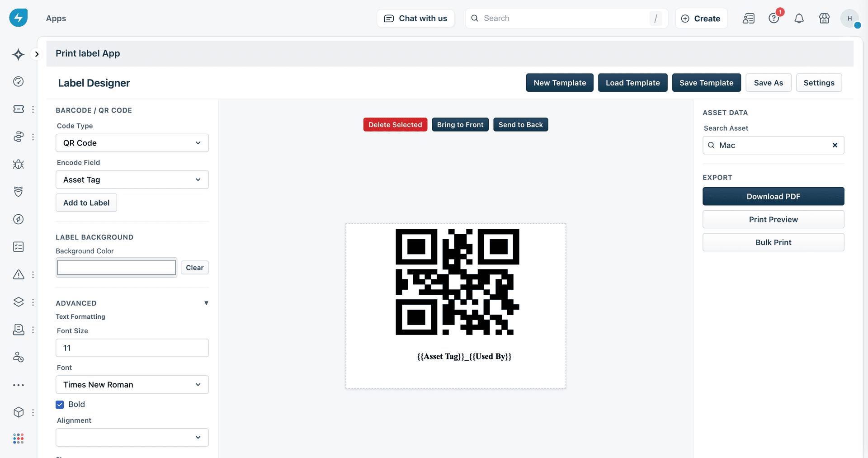
Task: Click Bring to Front button
Action: click(x=460, y=125)
